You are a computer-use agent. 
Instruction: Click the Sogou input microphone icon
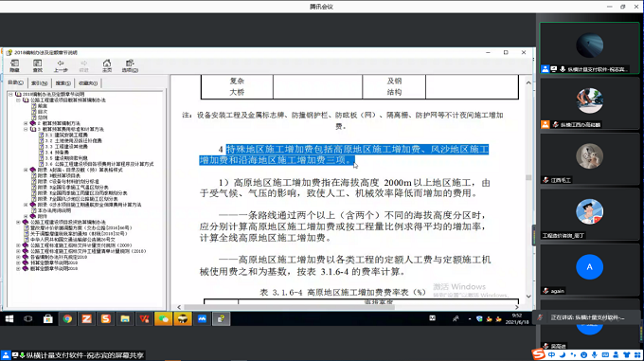click(x=595, y=354)
